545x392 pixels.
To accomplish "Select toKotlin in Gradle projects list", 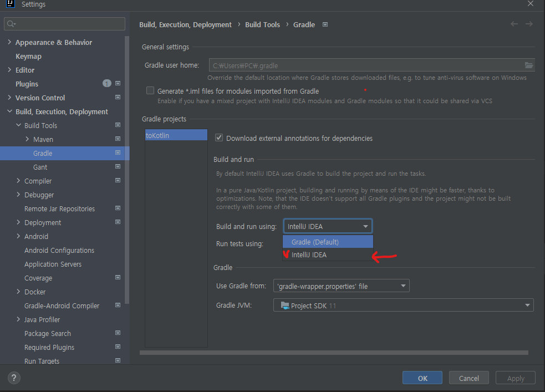I will 176,135.
